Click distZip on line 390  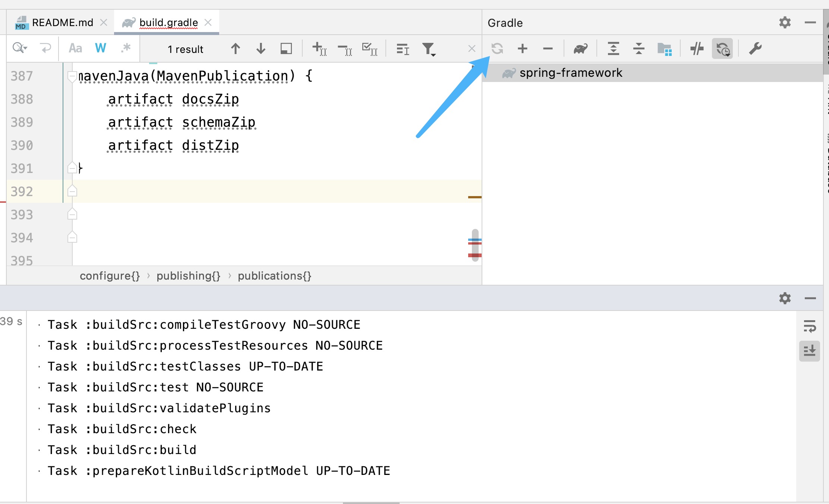pos(210,145)
